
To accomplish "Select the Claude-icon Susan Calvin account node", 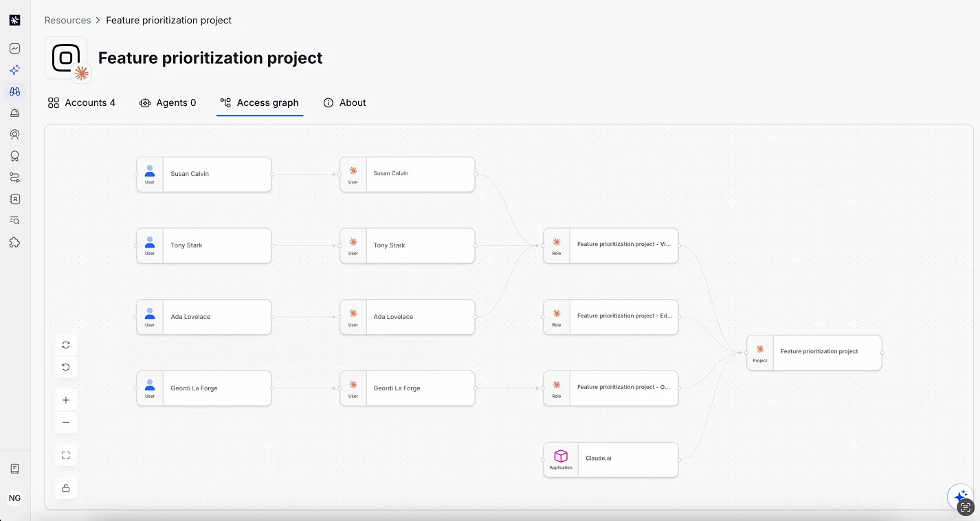I will click(408, 174).
